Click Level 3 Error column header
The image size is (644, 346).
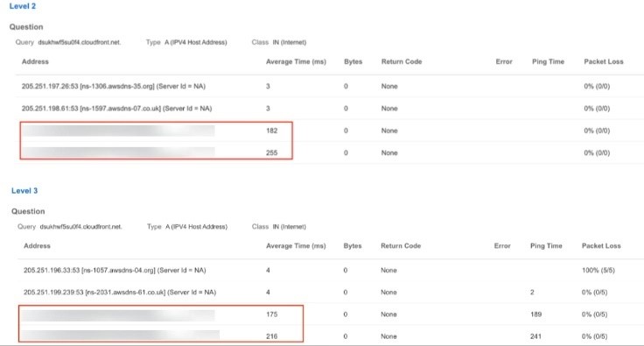(502, 246)
